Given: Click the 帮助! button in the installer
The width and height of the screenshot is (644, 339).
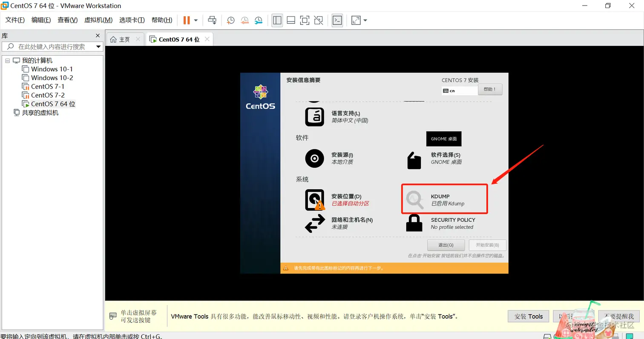Looking at the screenshot, I should click(490, 89).
